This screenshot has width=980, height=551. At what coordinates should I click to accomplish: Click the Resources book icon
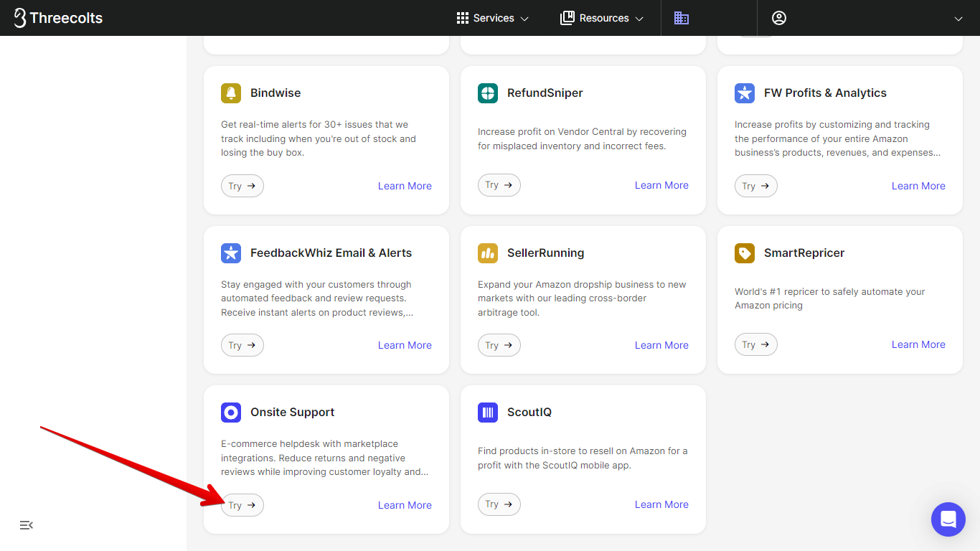[x=567, y=18]
